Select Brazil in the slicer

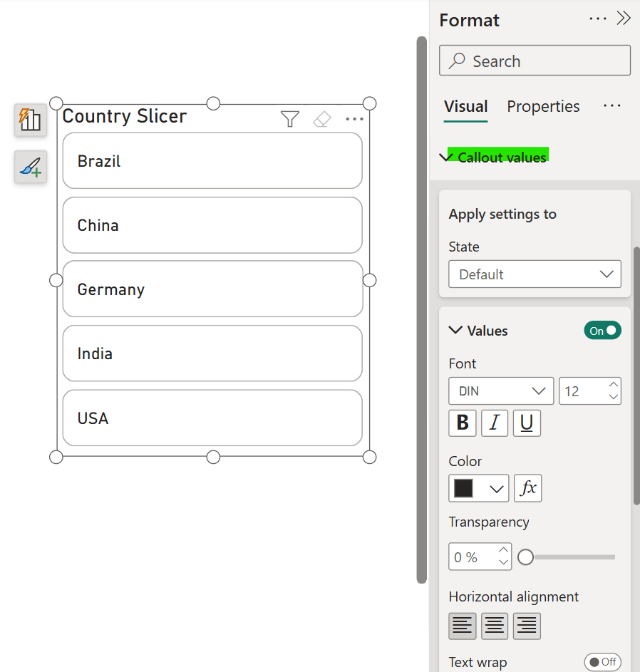click(x=212, y=161)
